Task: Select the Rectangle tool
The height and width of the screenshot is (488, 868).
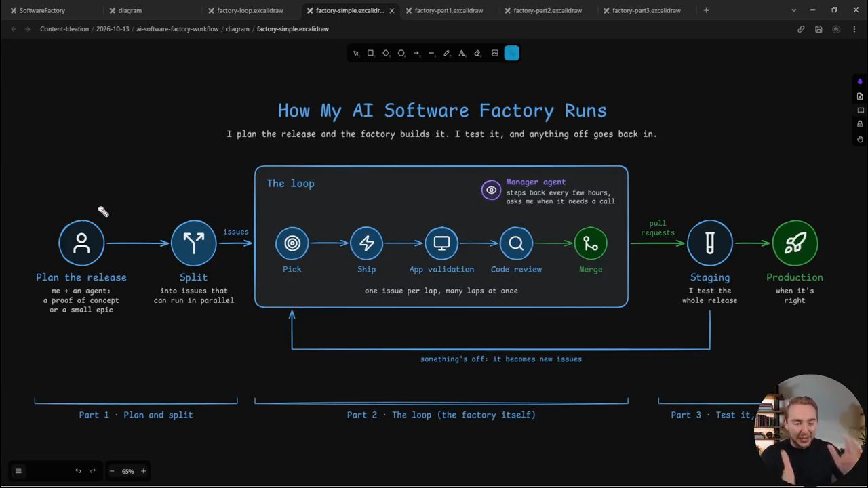Action: [x=370, y=53]
